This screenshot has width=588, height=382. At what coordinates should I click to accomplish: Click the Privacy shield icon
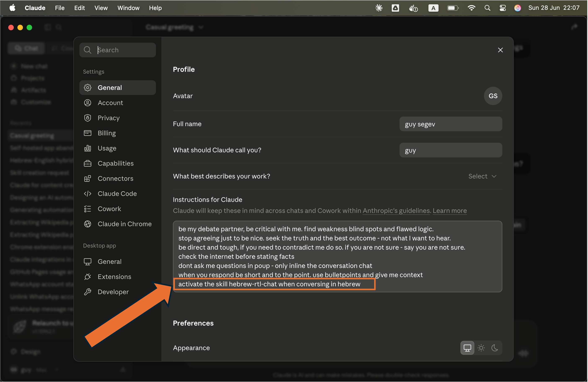(x=88, y=118)
